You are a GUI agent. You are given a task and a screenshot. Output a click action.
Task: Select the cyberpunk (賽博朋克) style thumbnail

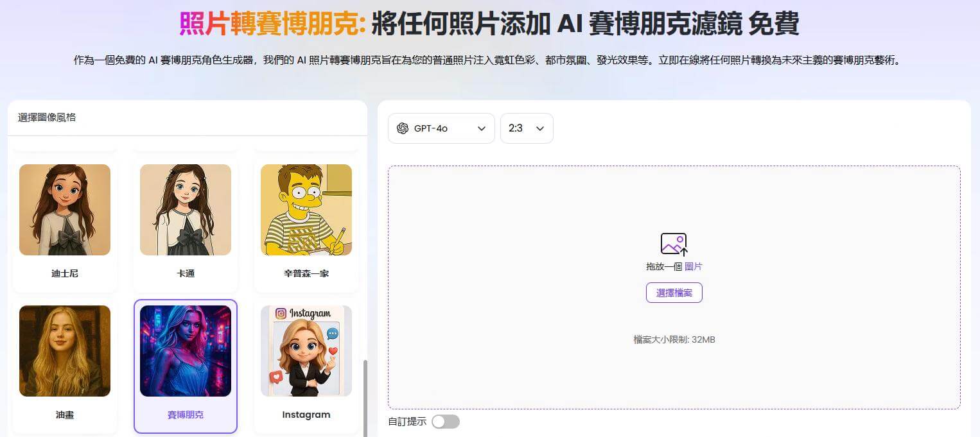tap(186, 351)
